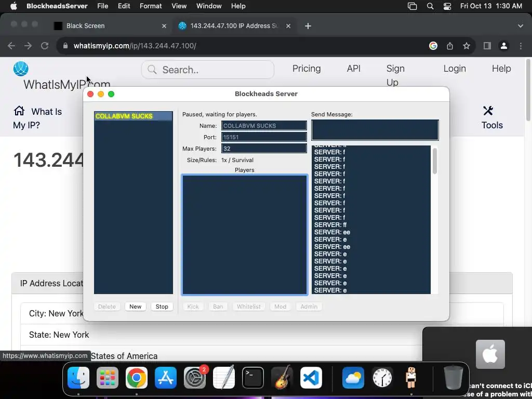This screenshot has width=532, height=399.
Task: Open the Clock app in dock
Action: tap(382, 378)
